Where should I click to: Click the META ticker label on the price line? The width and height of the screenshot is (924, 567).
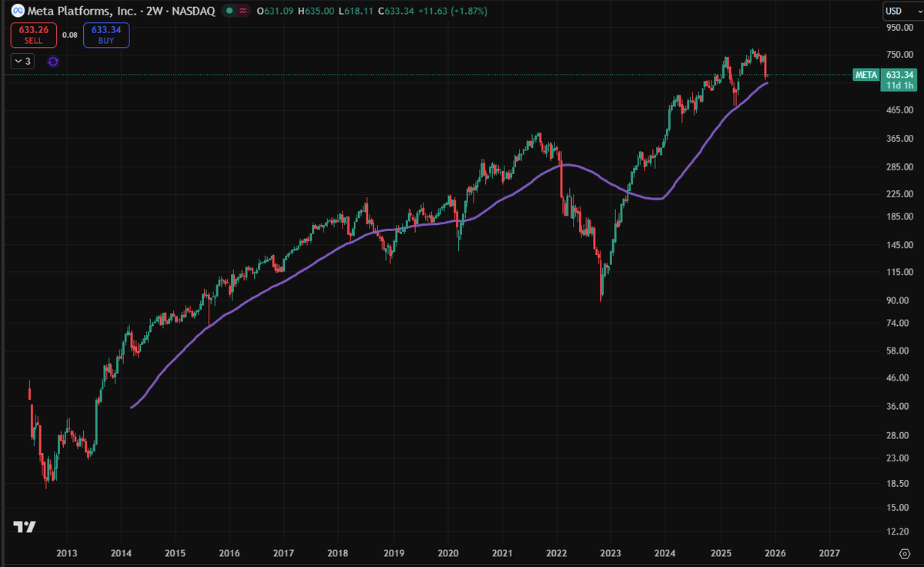[x=865, y=75]
